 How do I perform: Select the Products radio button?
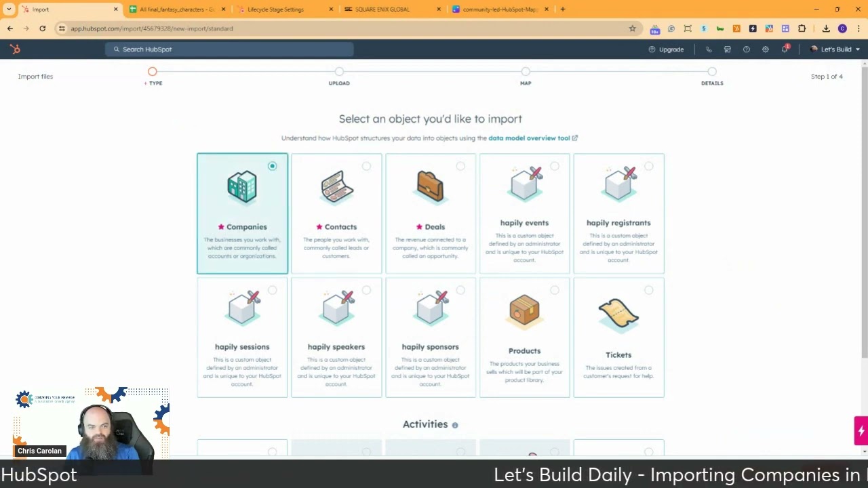click(x=555, y=290)
